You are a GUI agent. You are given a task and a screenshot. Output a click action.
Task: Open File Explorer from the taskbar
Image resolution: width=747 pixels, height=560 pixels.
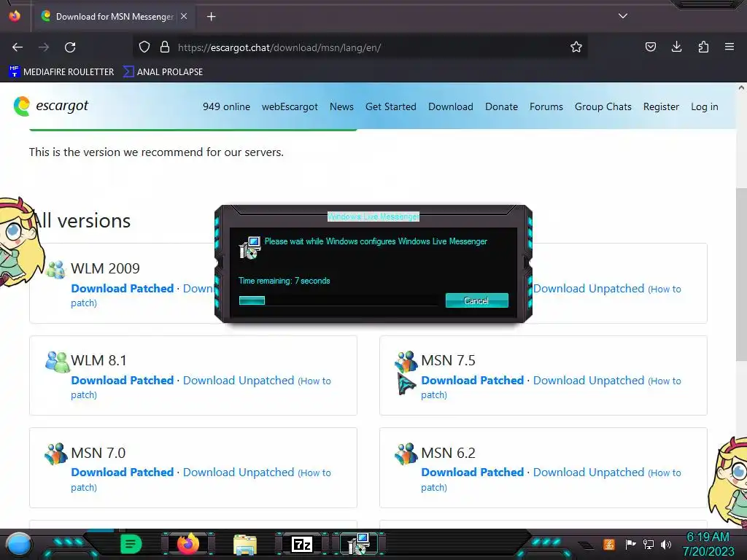point(245,544)
